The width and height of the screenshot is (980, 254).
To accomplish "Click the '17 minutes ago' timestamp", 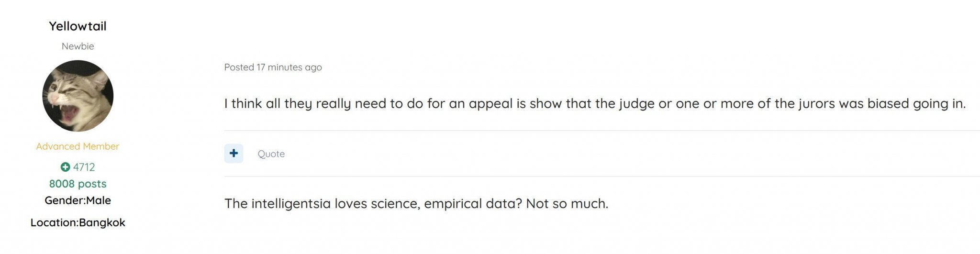I will [289, 67].
